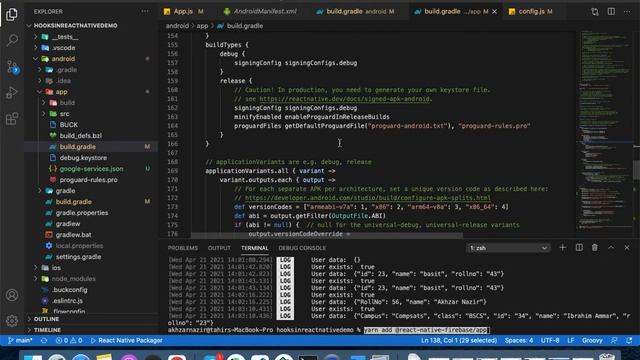Click the synchronize changes icon in status bar
The height and width of the screenshot is (360, 640).
44,340
